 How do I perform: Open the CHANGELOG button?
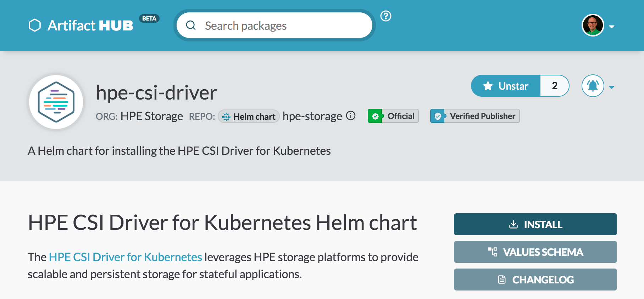point(535,280)
